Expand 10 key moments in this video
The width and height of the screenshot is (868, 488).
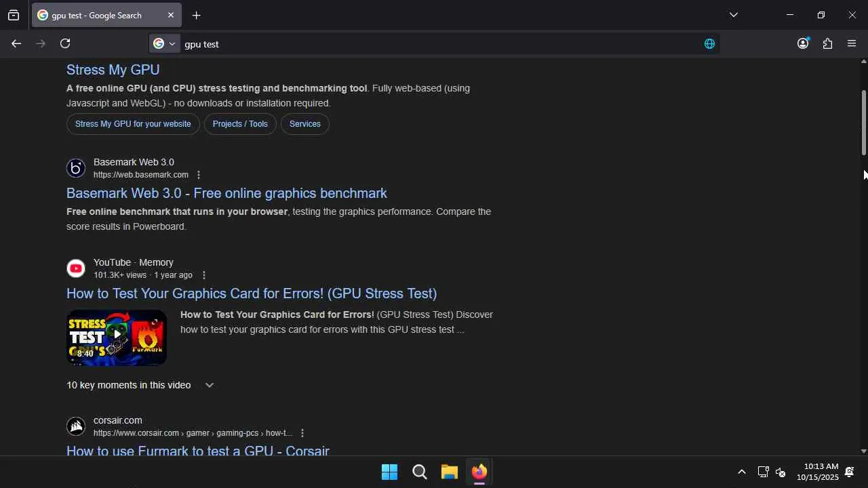pos(140,385)
